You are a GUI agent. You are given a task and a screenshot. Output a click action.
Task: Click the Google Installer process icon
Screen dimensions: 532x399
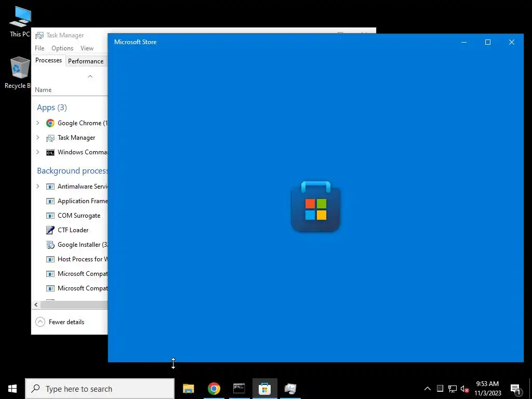point(50,245)
